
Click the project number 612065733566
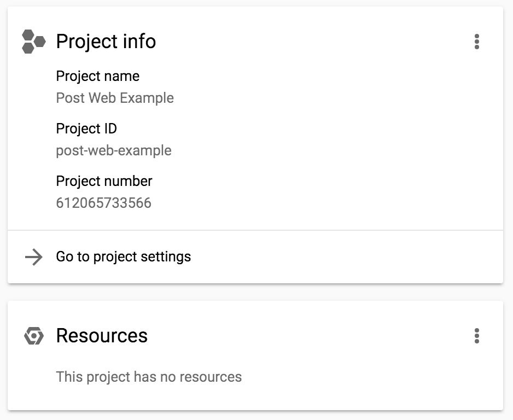(x=104, y=203)
